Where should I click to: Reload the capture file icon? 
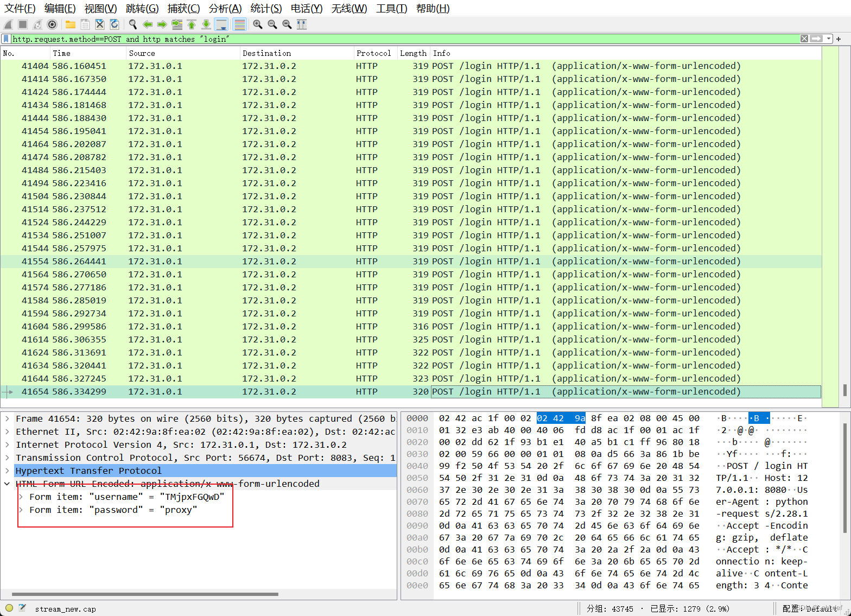pos(115,24)
